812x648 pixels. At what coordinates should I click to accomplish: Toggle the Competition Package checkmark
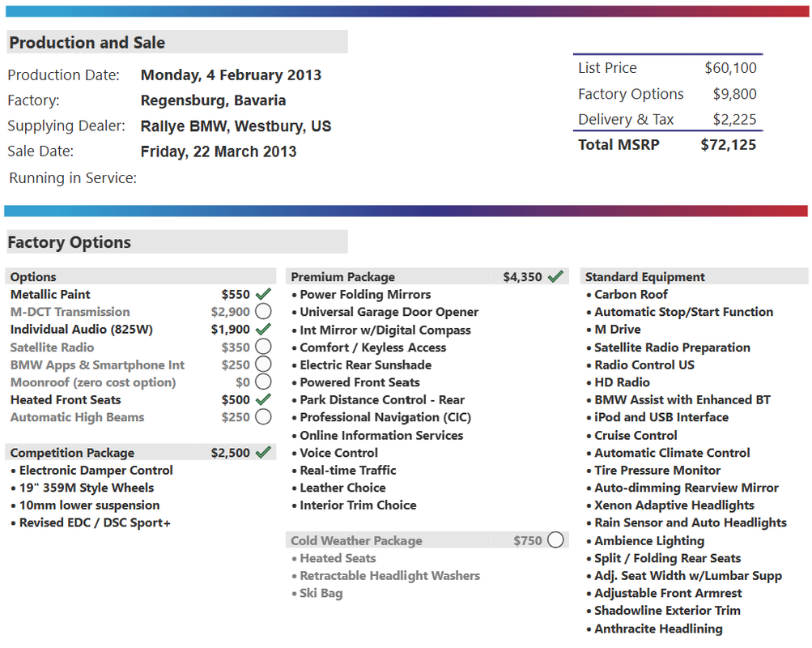pyautogui.click(x=264, y=452)
